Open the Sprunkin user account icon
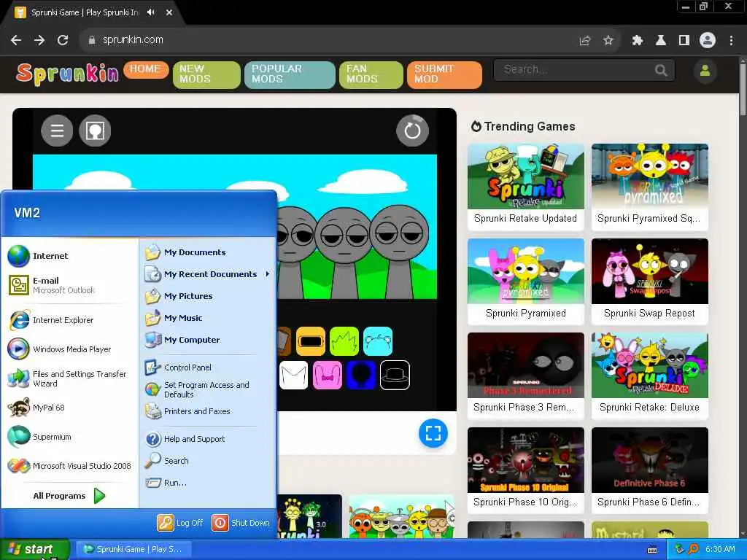This screenshot has width=747, height=560. 705,71
